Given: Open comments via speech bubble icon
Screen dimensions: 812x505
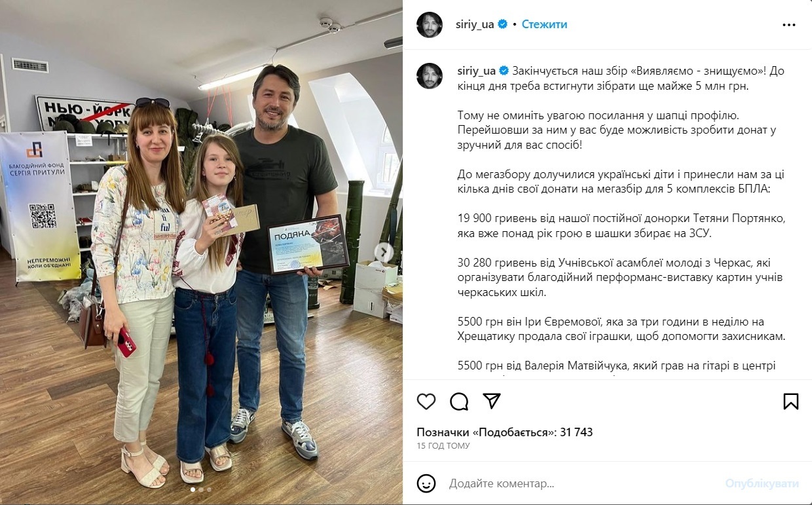Looking at the screenshot, I should point(459,402).
